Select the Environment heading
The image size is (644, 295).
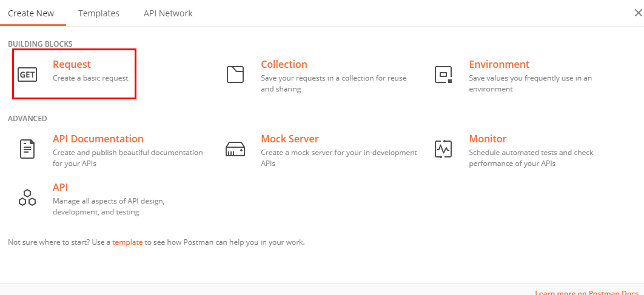tap(499, 64)
